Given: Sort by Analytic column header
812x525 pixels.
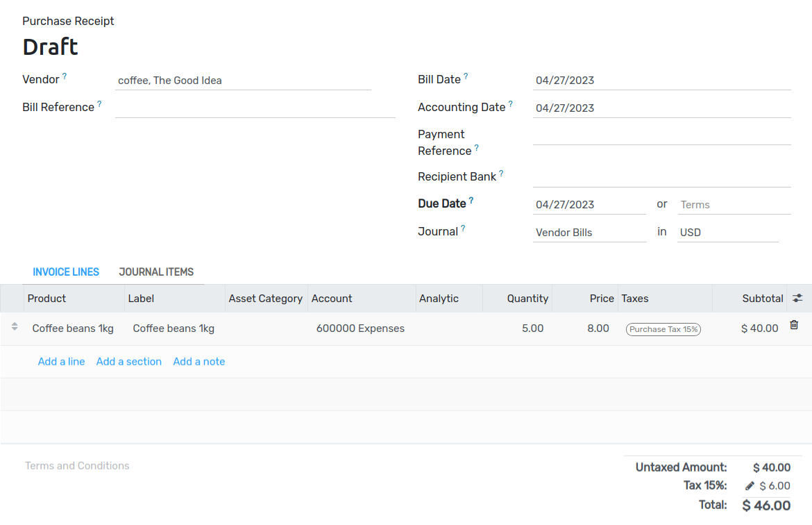Looking at the screenshot, I should [449, 299].
